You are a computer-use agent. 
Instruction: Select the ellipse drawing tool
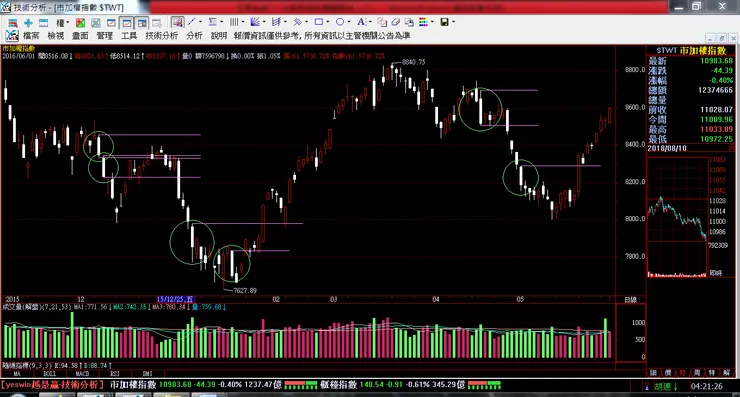pyautogui.click(x=340, y=22)
